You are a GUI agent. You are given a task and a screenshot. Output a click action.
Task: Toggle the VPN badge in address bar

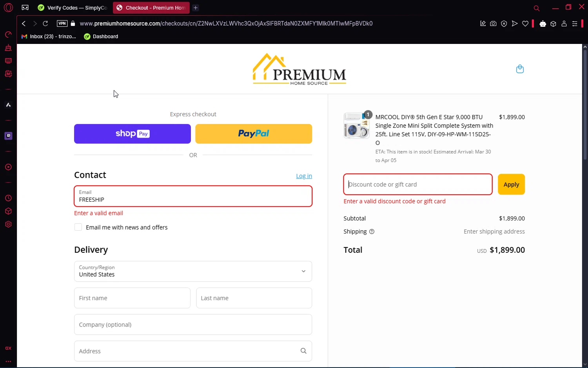click(62, 24)
